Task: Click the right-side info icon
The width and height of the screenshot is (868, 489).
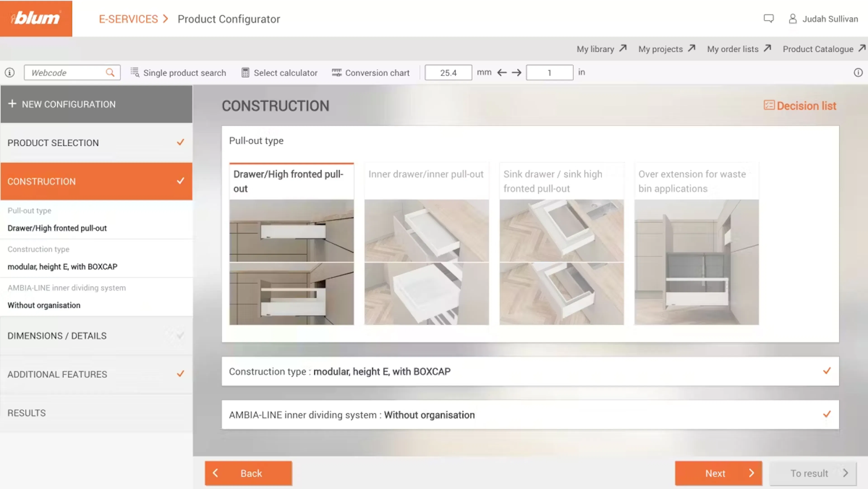Action: [858, 72]
